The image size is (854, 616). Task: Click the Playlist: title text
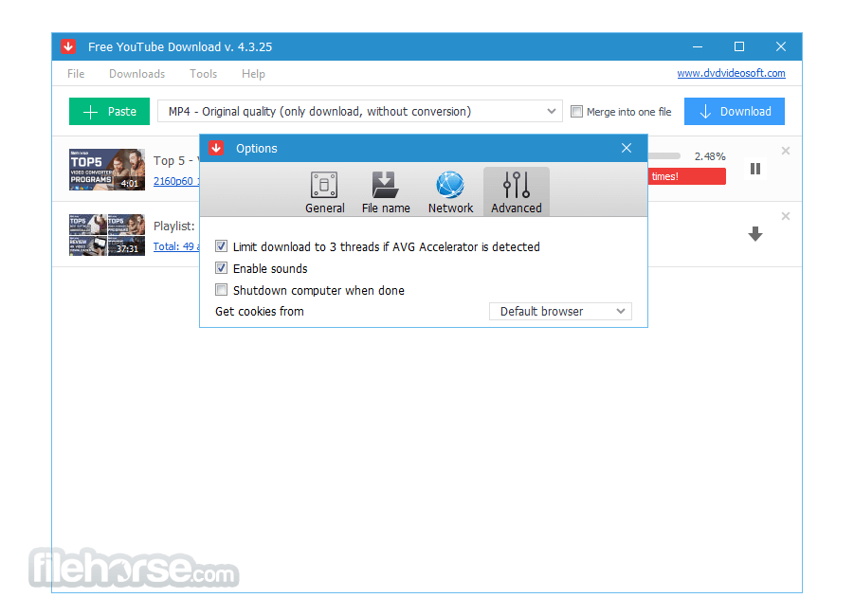(173, 226)
